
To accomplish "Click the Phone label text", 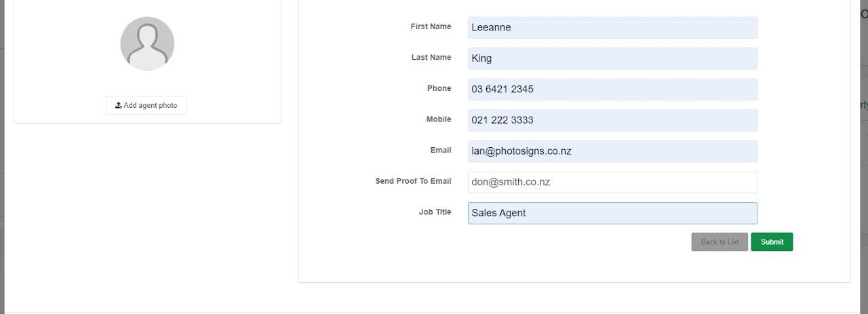I will pyautogui.click(x=439, y=88).
